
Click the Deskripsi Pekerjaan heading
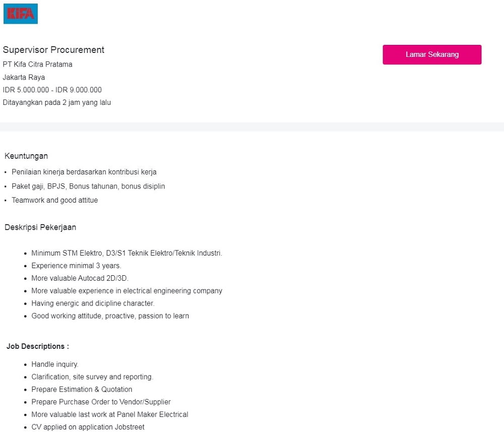pyautogui.click(x=40, y=227)
